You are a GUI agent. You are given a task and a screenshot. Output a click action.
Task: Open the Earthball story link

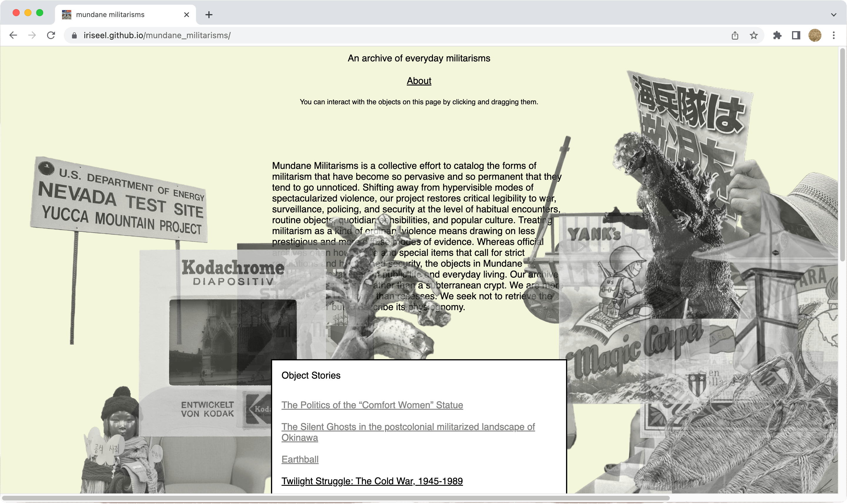(300, 459)
